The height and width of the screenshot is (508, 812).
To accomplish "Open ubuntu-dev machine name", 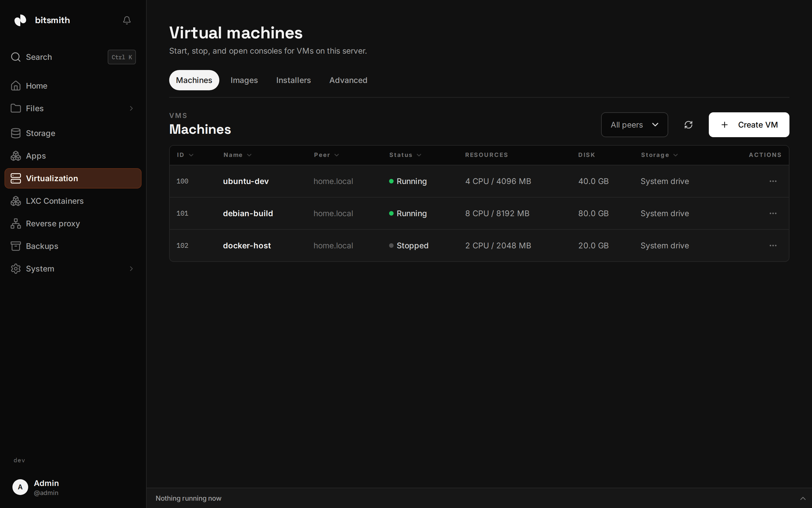I will [246, 181].
